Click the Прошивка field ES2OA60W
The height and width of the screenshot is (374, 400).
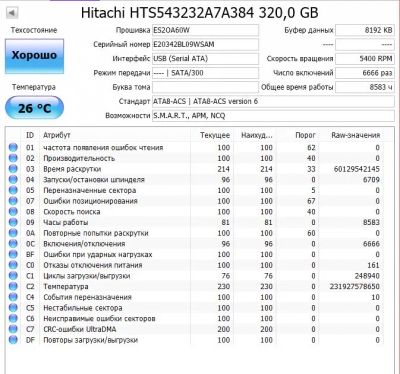pyautogui.click(x=205, y=30)
